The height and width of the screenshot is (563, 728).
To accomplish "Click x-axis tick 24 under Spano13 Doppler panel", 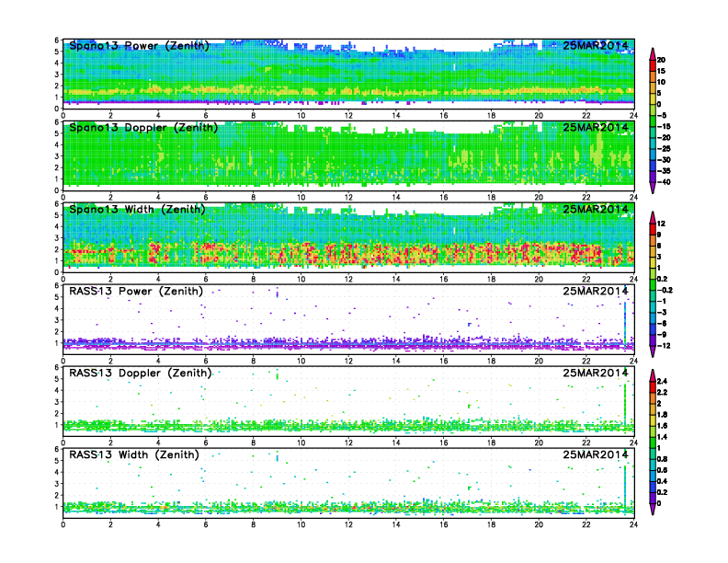I will coord(633,197).
